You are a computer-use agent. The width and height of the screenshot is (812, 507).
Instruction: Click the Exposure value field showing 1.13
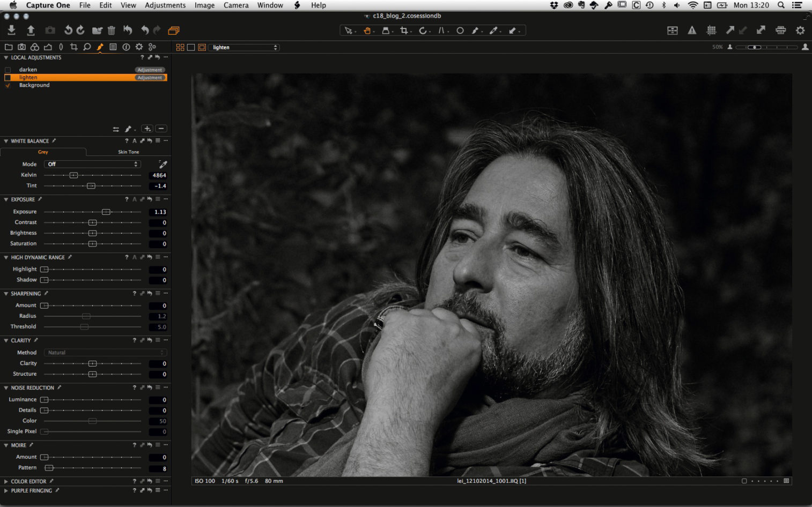[158, 211]
